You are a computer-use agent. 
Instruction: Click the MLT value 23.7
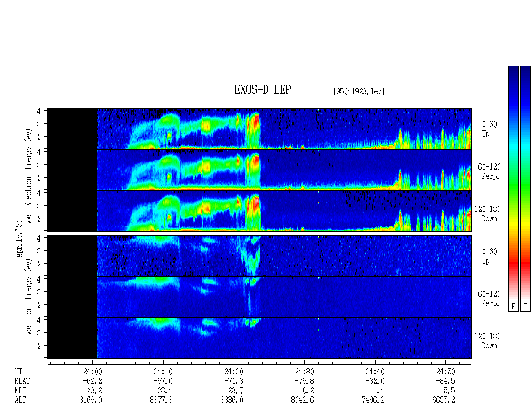[x=235, y=391]
